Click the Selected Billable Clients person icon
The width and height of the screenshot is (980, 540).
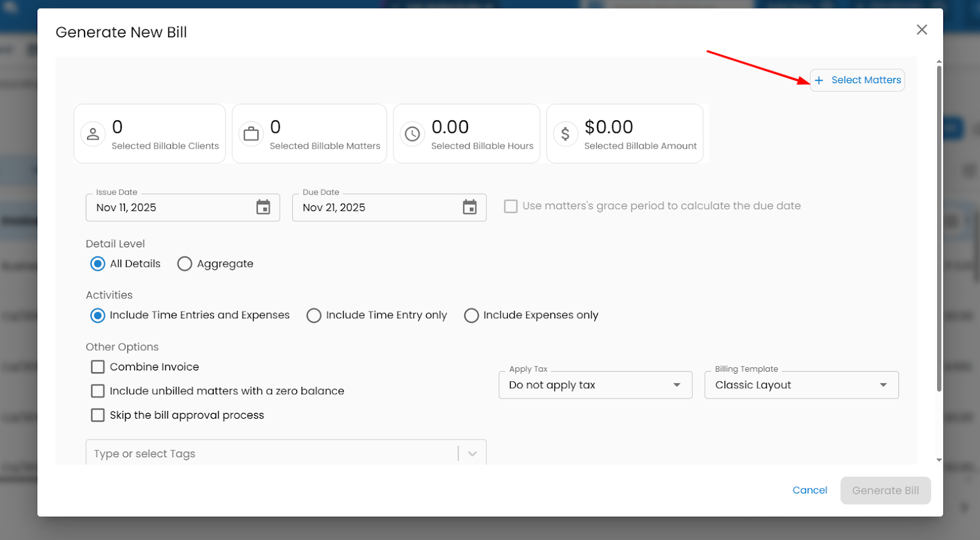click(93, 133)
